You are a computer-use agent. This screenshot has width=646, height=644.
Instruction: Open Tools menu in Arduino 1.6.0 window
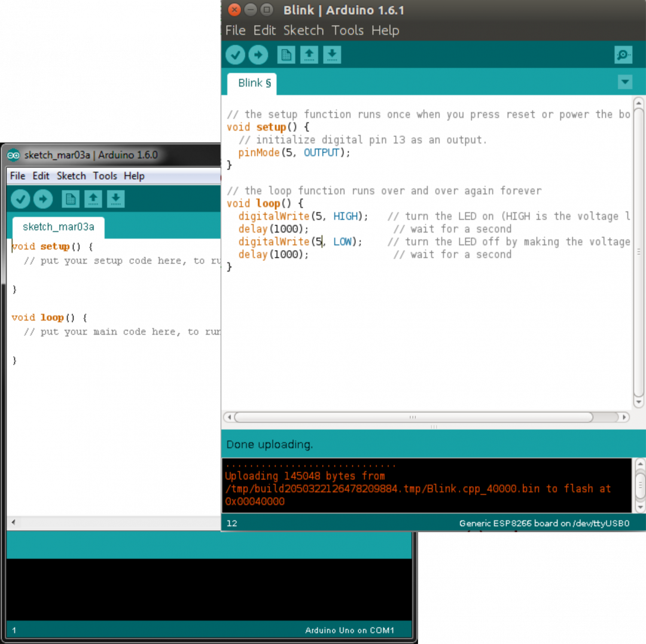click(x=105, y=176)
